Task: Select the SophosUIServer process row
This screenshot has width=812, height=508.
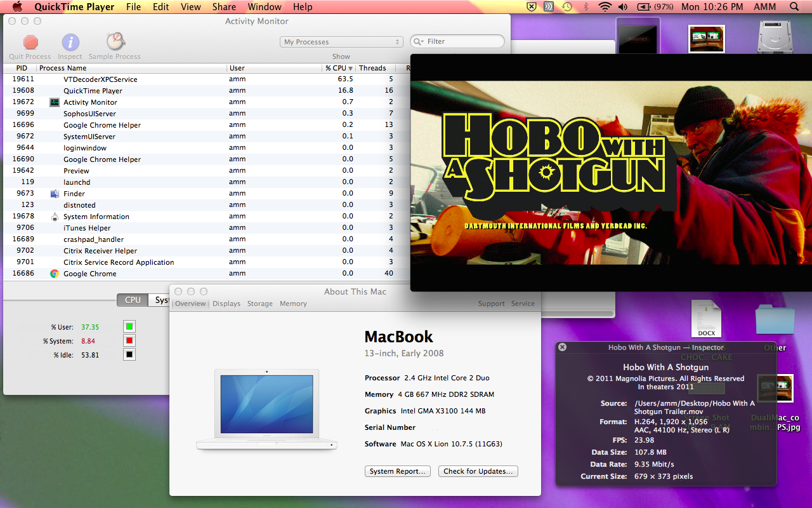Action: 207,114
